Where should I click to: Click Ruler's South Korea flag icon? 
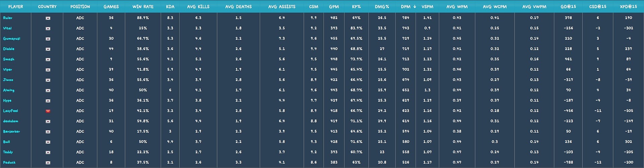[48, 18]
